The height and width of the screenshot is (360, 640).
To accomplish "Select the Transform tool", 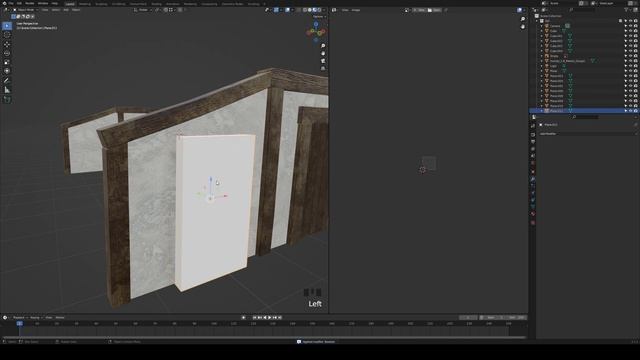I will point(7,71).
